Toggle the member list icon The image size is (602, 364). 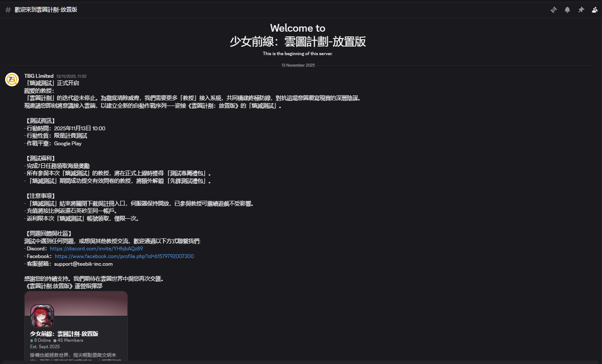[595, 9]
